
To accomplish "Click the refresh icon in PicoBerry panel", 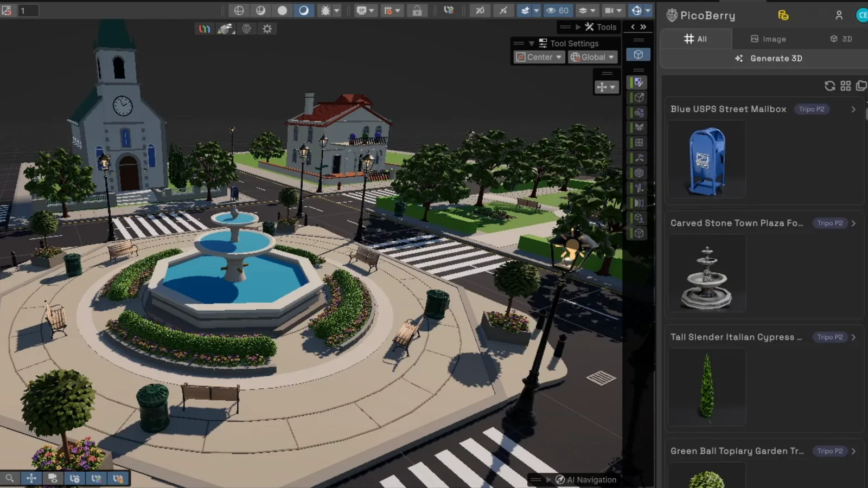I will tap(829, 86).
